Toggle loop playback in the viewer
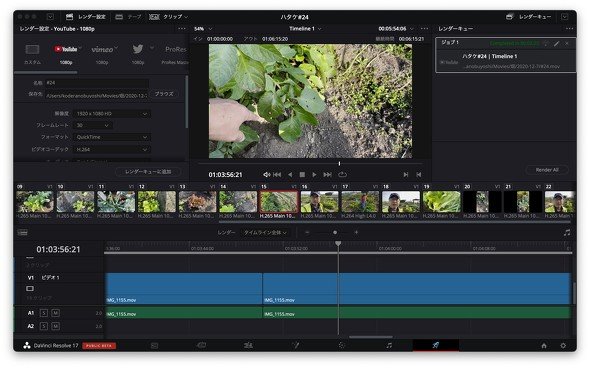This screenshot has width=590, height=368. click(x=342, y=175)
